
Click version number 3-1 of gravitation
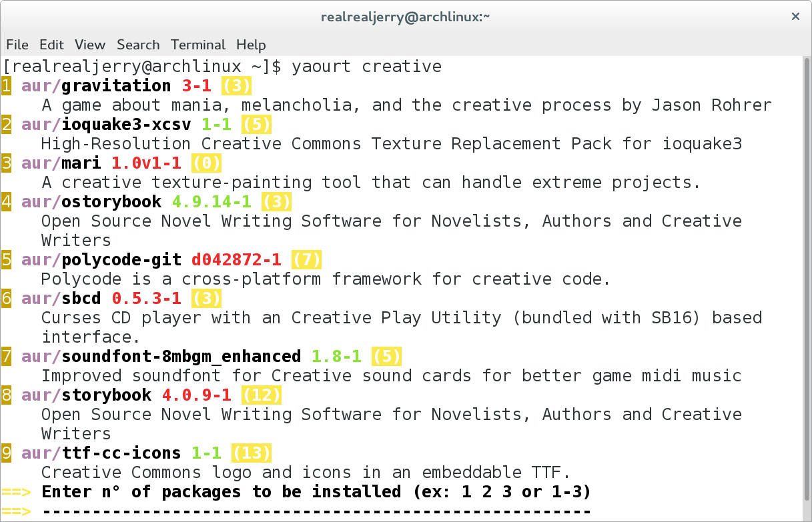pos(196,86)
